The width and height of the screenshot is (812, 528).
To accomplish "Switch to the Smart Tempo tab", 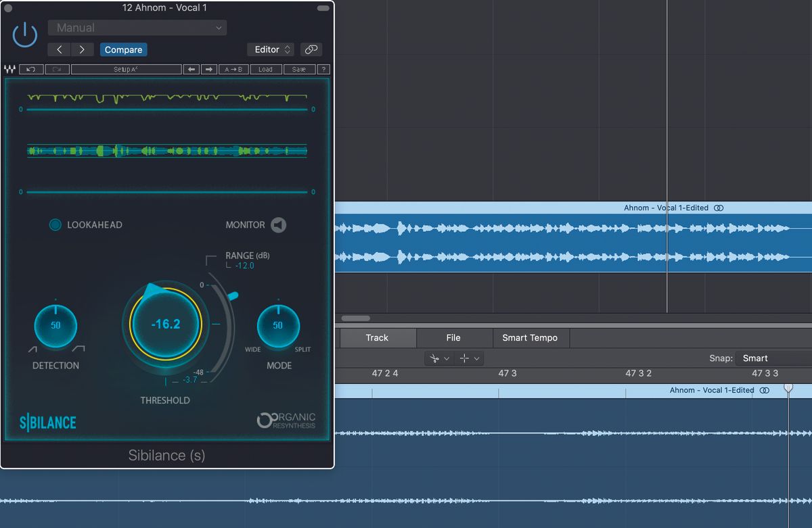I will [x=531, y=337].
